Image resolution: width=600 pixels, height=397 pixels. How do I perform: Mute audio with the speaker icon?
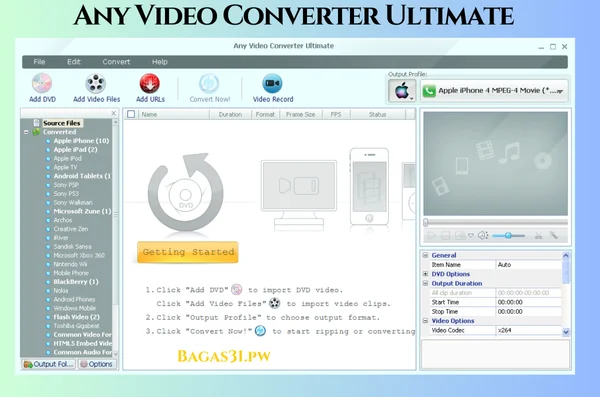483,235
